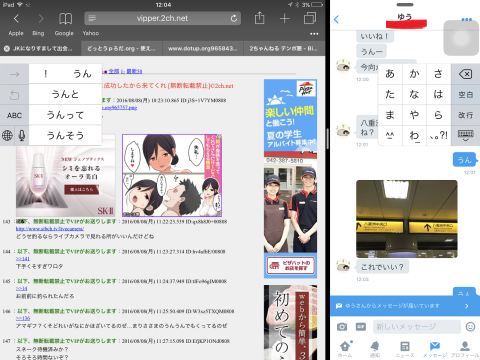Screen dimensions: 480x360
Task: Choose the ! candidate suggestion
Action: click(46, 74)
